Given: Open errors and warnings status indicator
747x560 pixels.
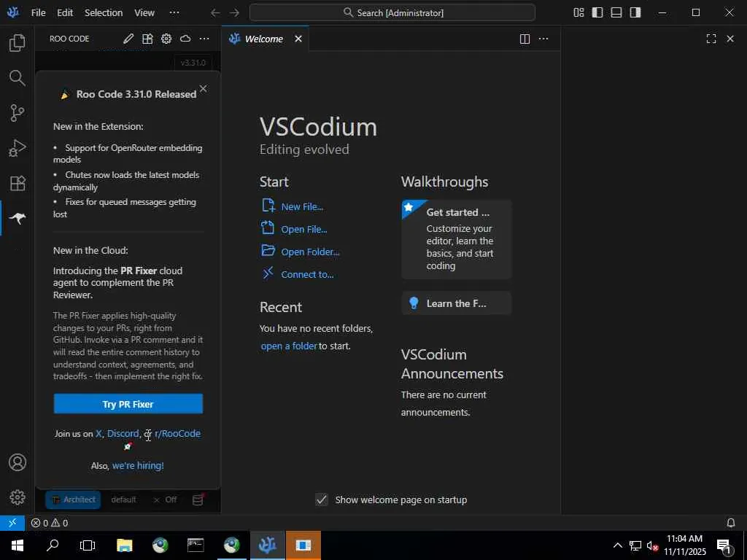Looking at the screenshot, I should (x=50, y=523).
